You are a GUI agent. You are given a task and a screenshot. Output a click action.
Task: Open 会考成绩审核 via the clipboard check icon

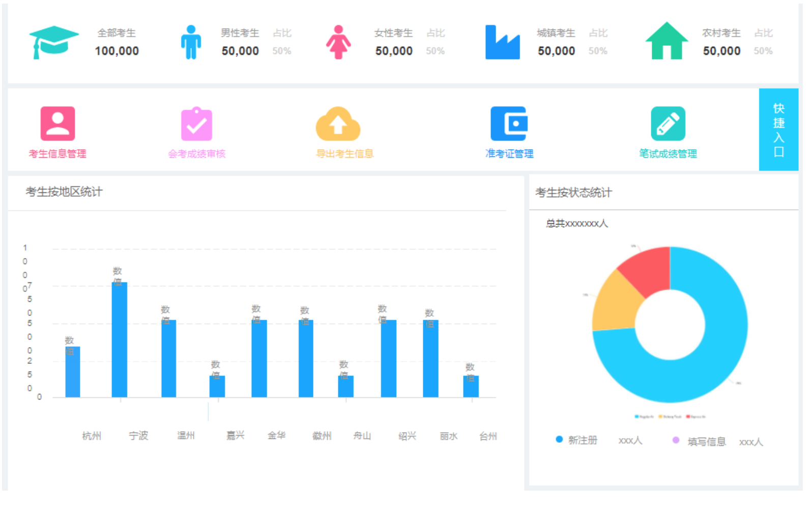pos(196,124)
